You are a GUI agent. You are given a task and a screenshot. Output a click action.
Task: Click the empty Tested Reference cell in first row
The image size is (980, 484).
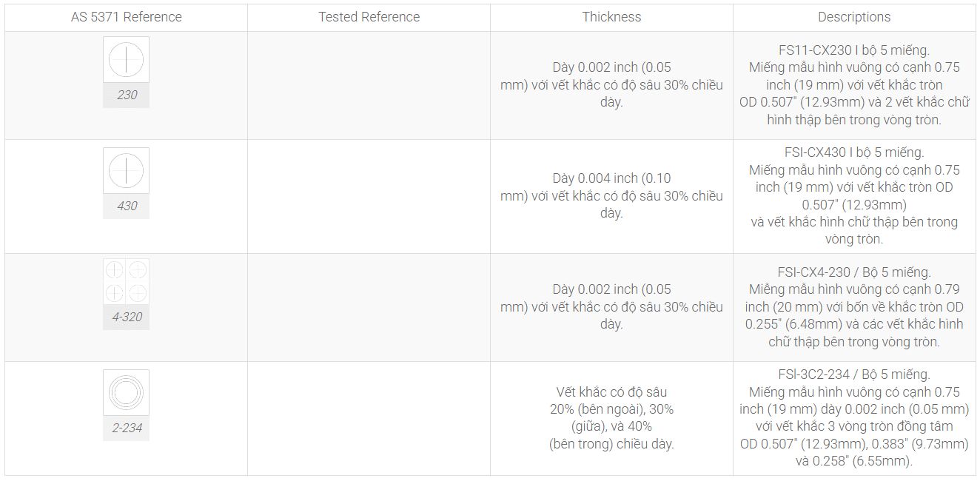click(369, 85)
